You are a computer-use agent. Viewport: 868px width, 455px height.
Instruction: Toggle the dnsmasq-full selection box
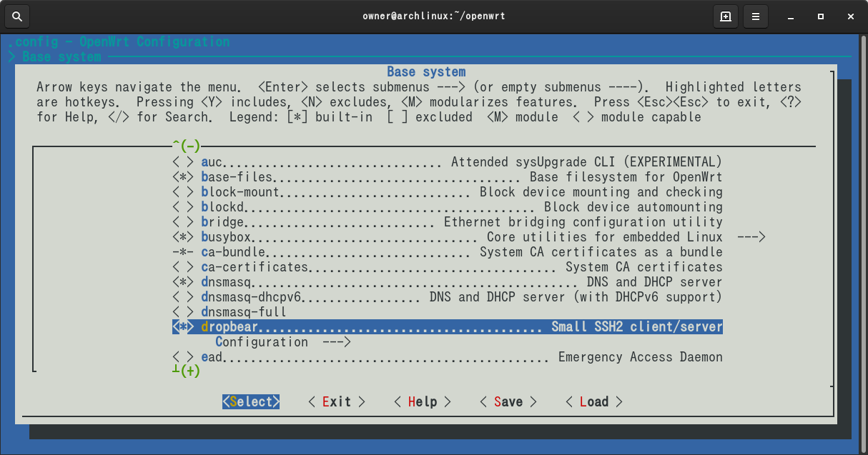(183, 312)
